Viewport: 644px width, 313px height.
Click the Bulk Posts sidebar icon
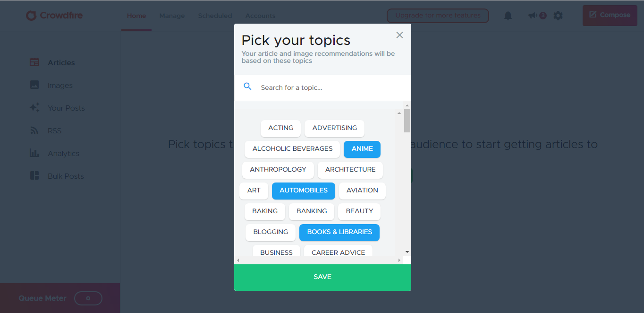(x=34, y=176)
